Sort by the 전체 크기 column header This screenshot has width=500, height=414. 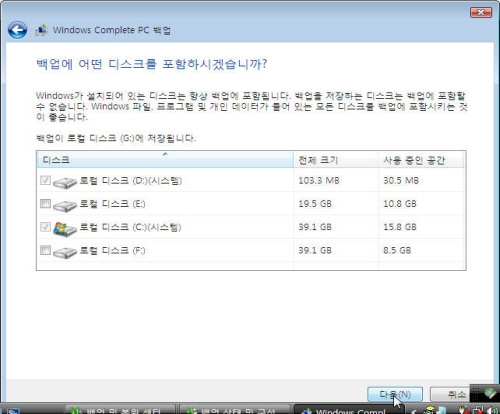click(336, 160)
